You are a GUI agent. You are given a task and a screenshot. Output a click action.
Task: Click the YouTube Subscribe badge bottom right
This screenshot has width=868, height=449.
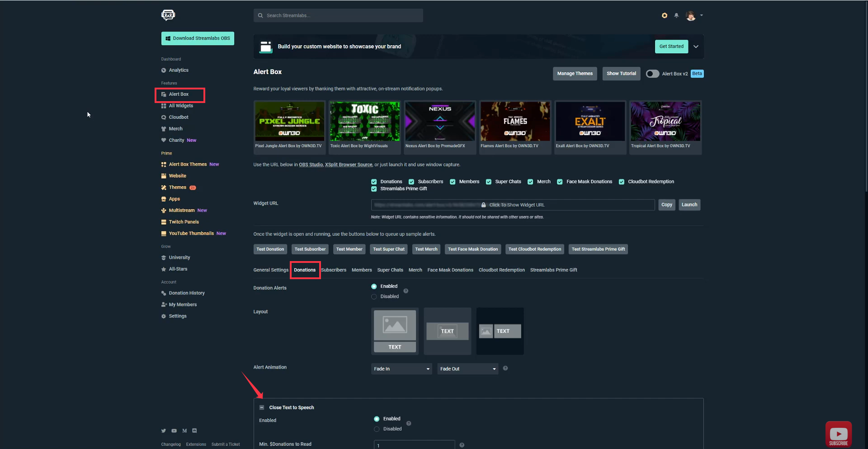click(839, 434)
